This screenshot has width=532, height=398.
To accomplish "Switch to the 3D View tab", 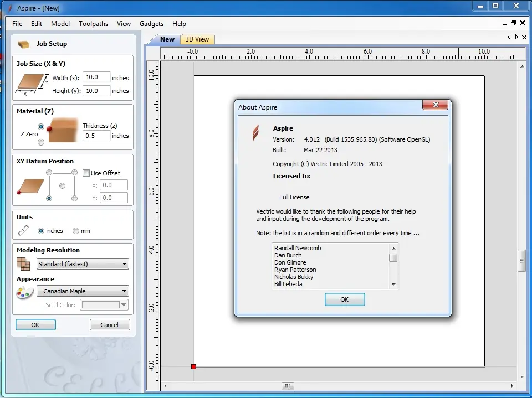I will coord(197,39).
